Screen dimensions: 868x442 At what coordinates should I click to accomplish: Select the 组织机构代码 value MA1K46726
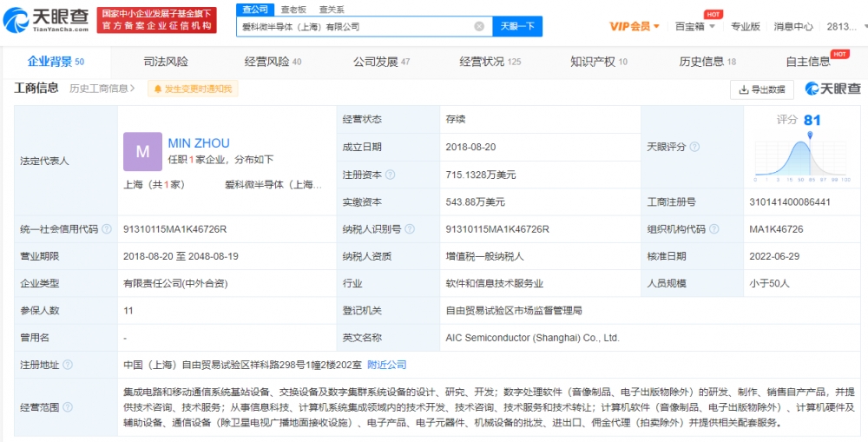tap(776, 229)
